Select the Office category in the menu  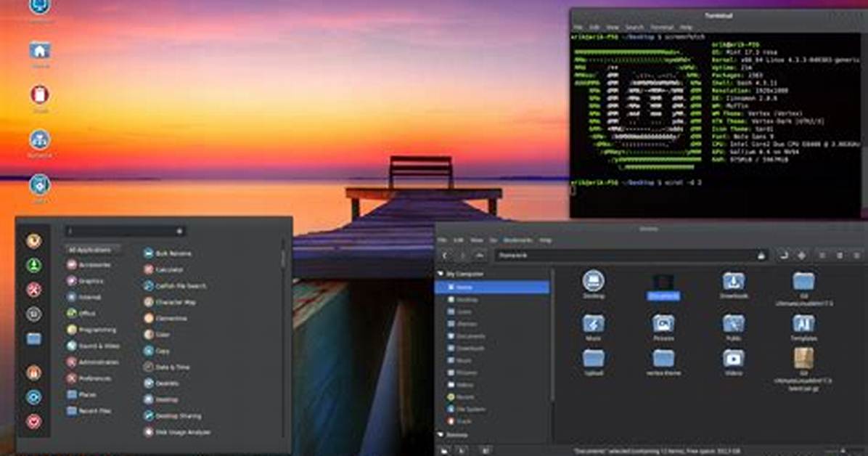point(81,313)
